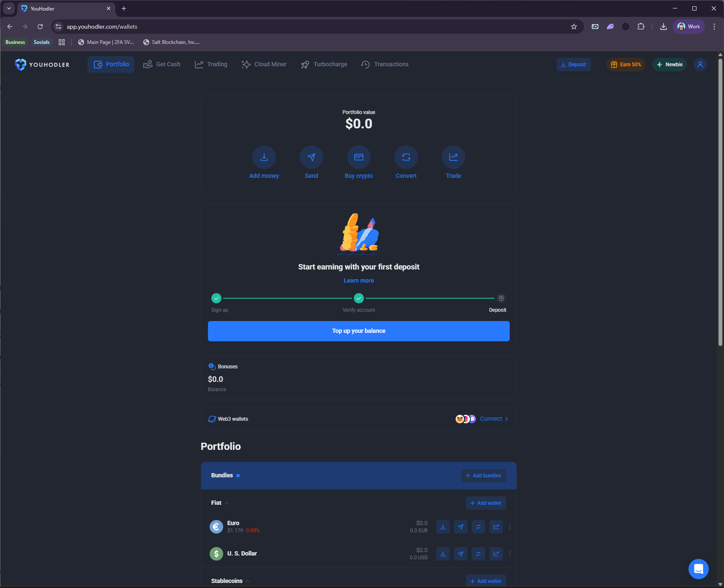Select the Add money icon
This screenshot has width=724, height=588.
point(264,157)
